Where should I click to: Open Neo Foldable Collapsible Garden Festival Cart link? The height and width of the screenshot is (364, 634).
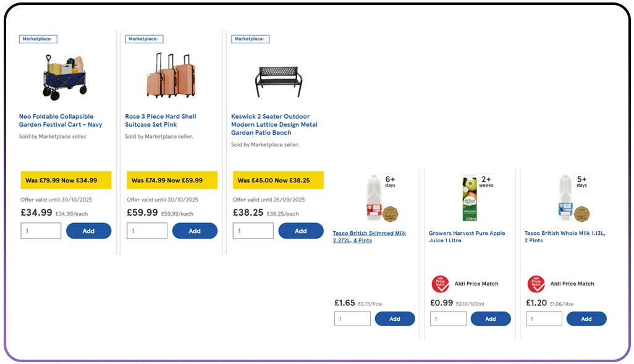click(x=61, y=121)
